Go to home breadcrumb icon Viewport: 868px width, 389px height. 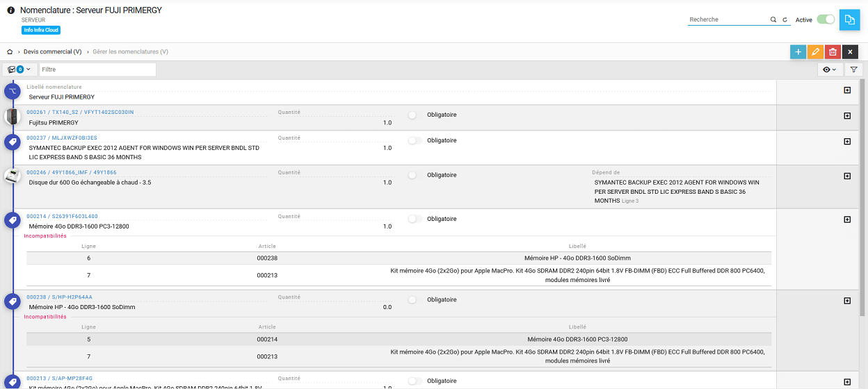tap(10, 51)
